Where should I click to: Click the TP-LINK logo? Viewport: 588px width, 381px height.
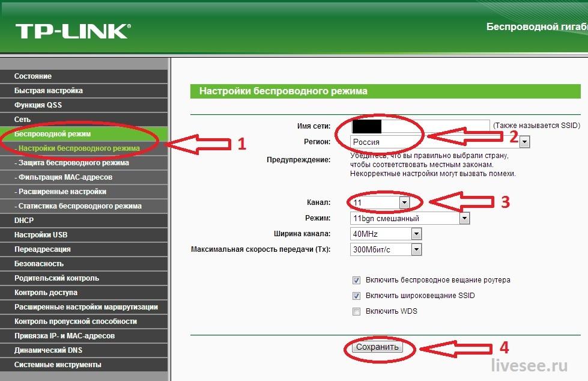[x=73, y=31]
